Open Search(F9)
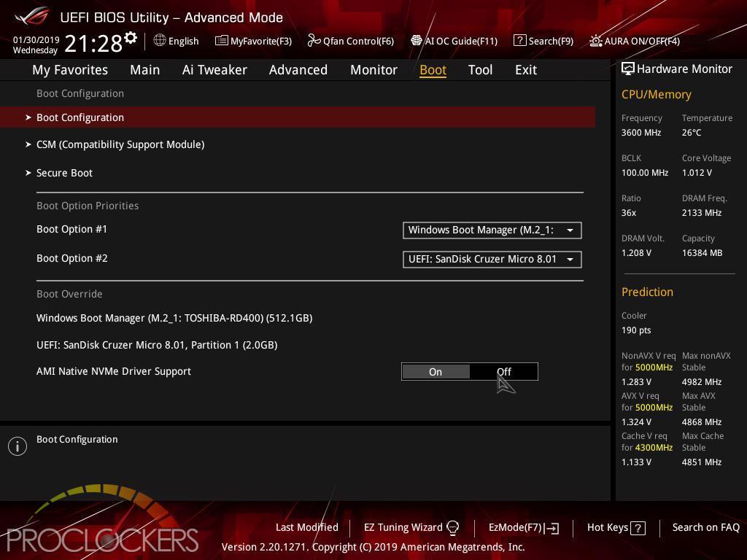The width and height of the screenshot is (747, 560). tap(543, 41)
